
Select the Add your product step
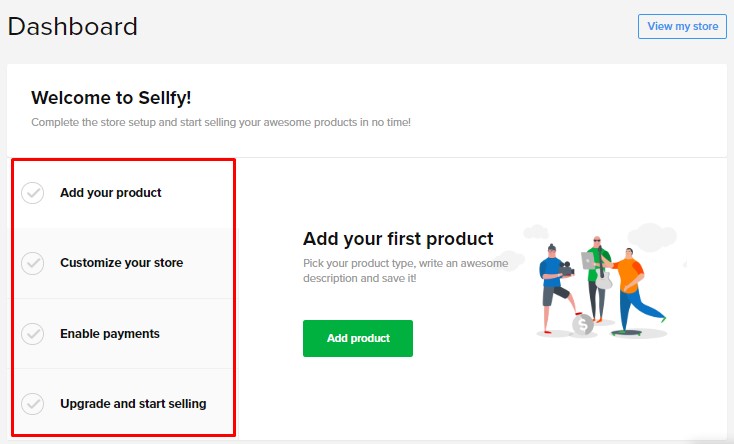(110, 193)
